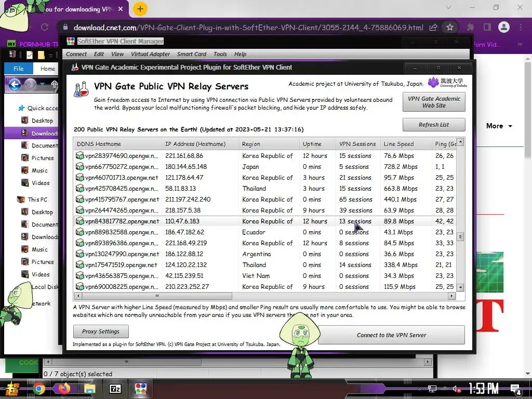Click the Chrome address bar
Viewport: 532px width, 399px height.
[248, 28]
